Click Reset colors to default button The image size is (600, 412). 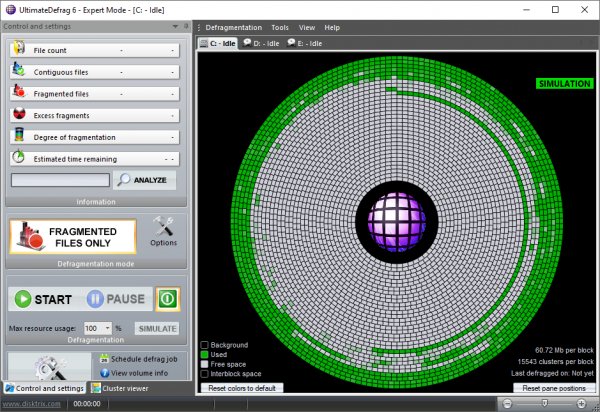click(x=242, y=388)
